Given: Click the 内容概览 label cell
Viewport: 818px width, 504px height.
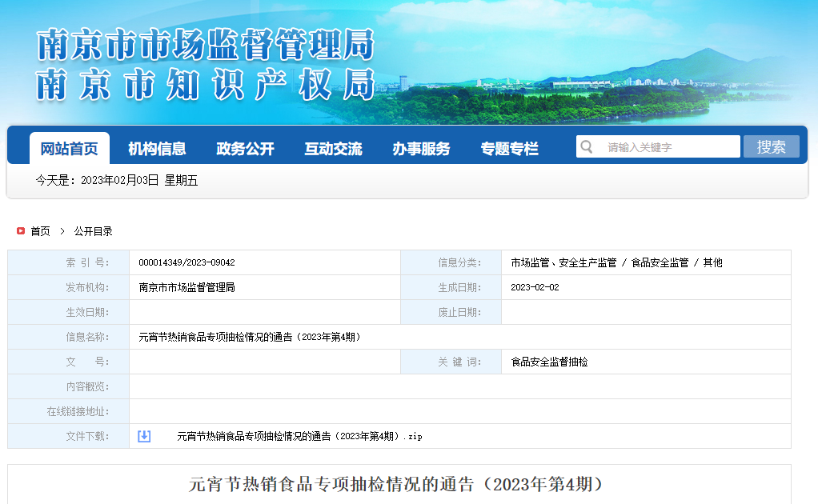Looking at the screenshot, I should pos(68,386).
